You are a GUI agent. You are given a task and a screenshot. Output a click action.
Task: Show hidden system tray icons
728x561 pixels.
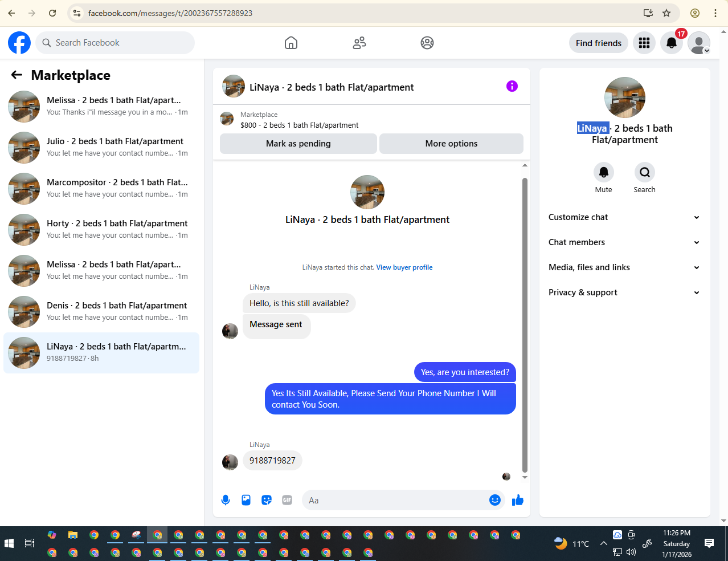[x=603, y=543]
